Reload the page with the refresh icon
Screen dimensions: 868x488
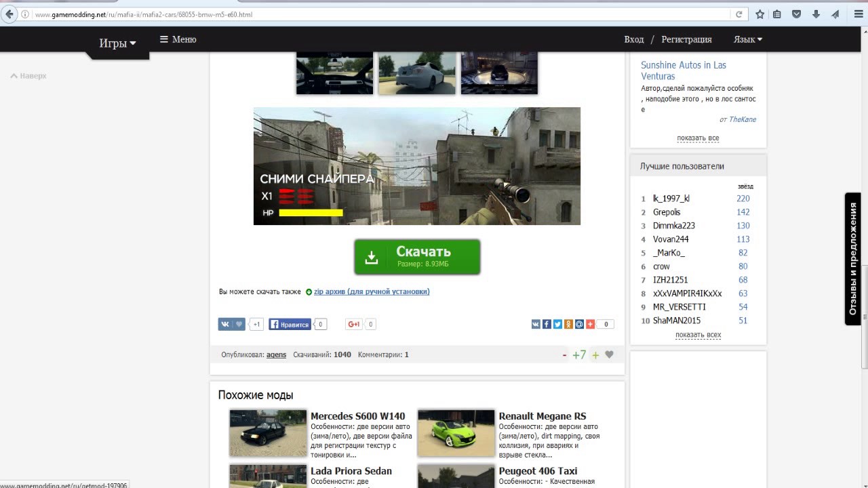click(739, 14)
